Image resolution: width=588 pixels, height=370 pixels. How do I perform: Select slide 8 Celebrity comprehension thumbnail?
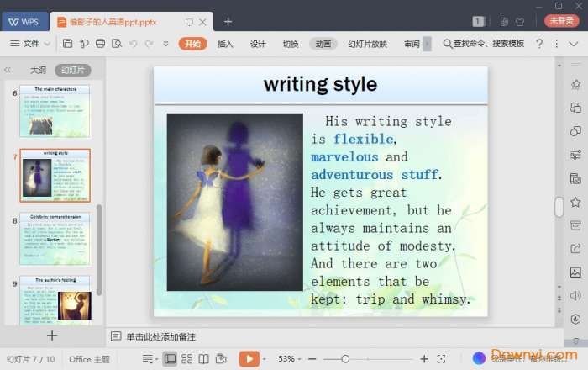tap(55, 238)
